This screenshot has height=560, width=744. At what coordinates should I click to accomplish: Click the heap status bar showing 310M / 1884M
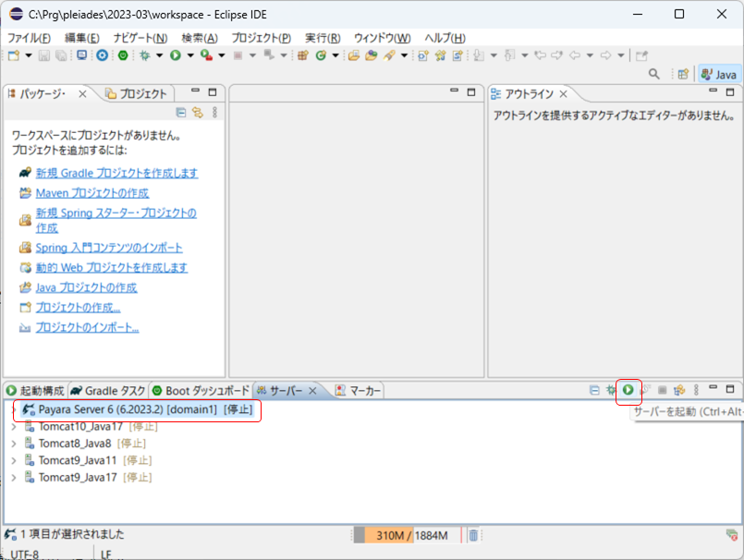point(408,535)
